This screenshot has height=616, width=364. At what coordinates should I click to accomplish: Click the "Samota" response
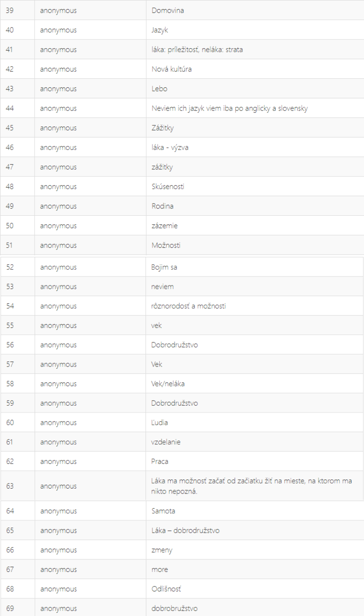pos(163,511)
